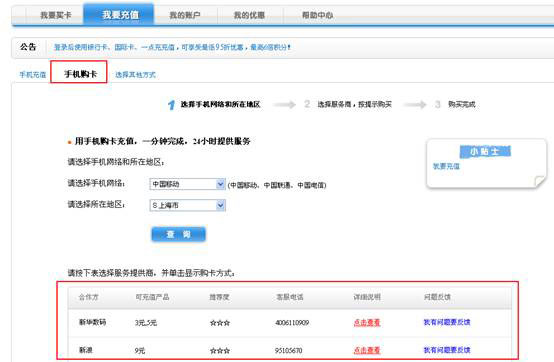Click the phone number 4006110909
The height and width of the screenshot is (362, 554).
[292, 322]
